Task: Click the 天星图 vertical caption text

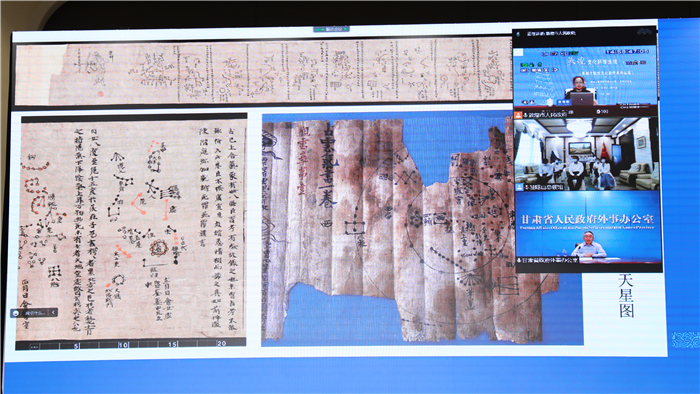Action: [626, 295]
